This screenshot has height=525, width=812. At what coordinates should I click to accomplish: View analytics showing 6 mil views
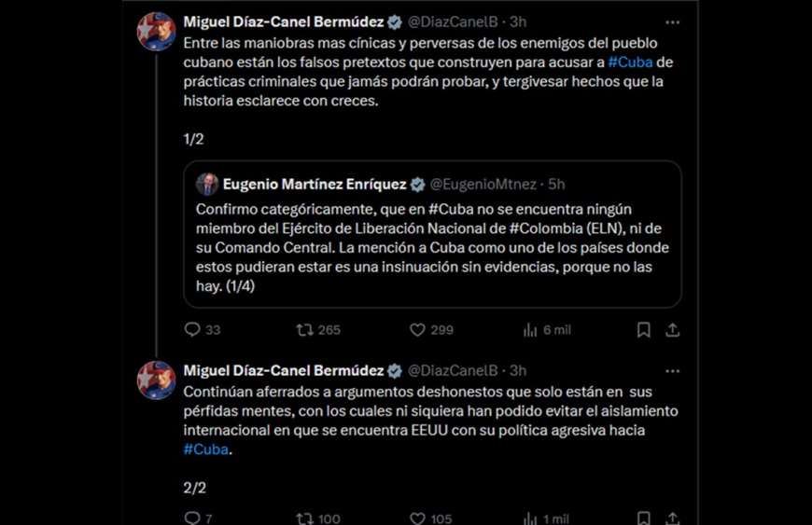530,329
